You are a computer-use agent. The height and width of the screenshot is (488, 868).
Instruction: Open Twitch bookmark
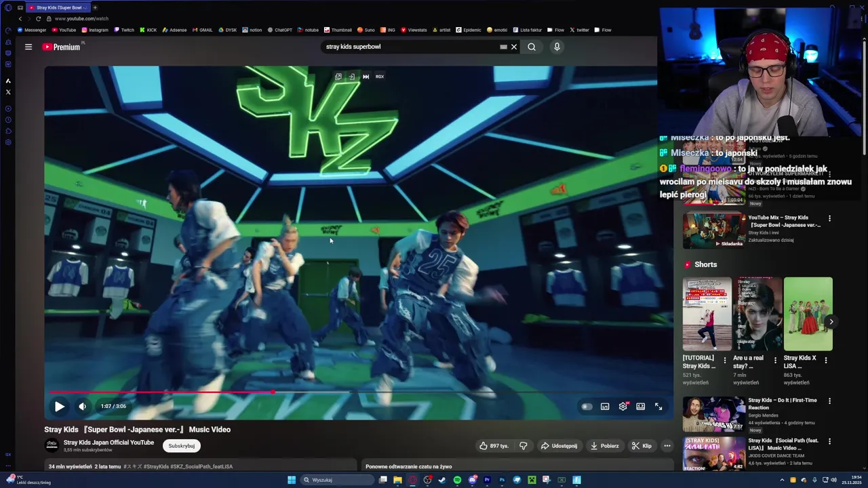click(x=124, y=30)
